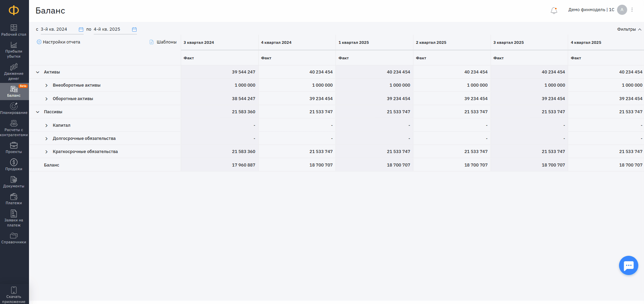
Task: Expand Долгосрочные обязательства row
Action: pos(47,139)
